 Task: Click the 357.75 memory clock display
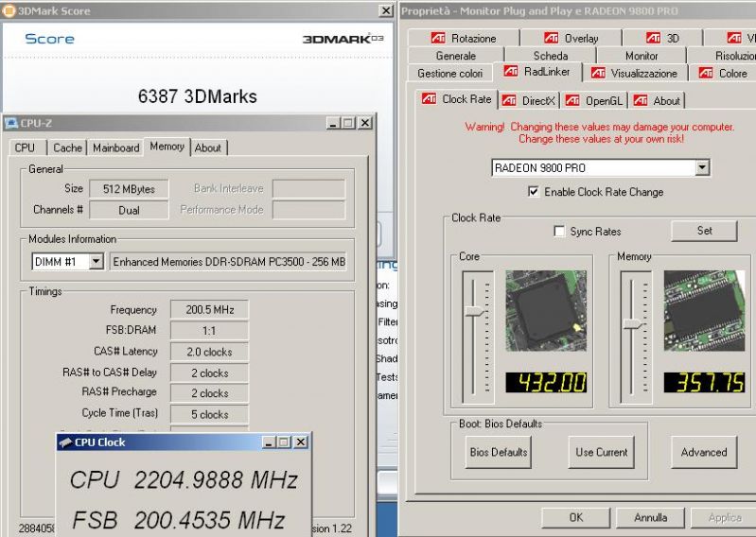704,382
